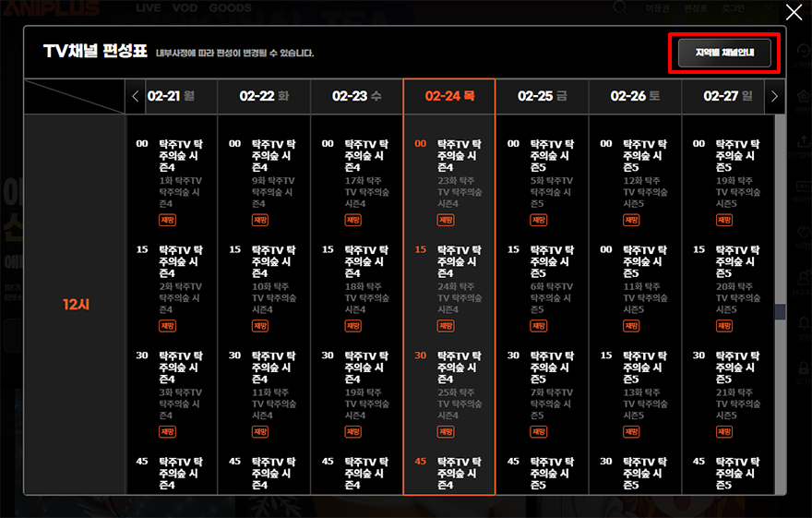The width and height of the screenshot is (812, 518).
Task: Click the heart icon in right sidebar
Action: point(803,232)
